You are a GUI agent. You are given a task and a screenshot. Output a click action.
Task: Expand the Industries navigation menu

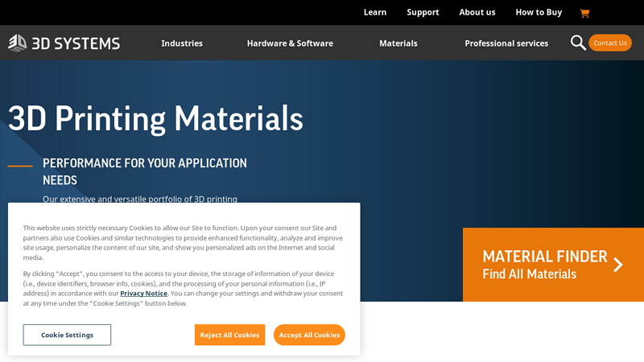point(182,43)
